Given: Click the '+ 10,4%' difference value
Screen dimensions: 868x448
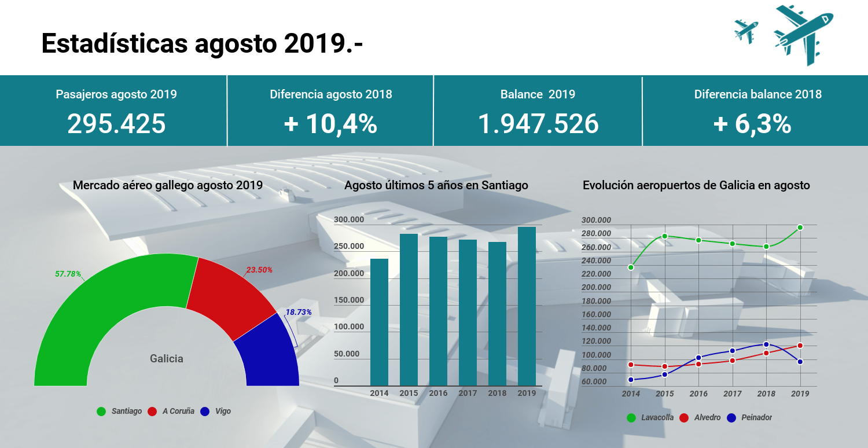Looking at the screenshot, I should pyautogui.click(x=330, y=123).
